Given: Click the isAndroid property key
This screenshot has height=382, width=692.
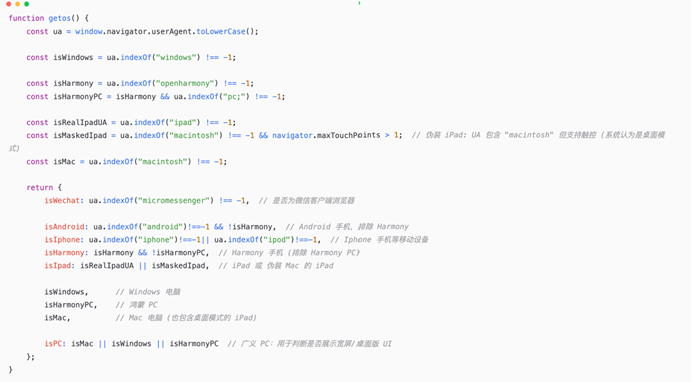Looking at the screenshot, I should tap(66, 227).
